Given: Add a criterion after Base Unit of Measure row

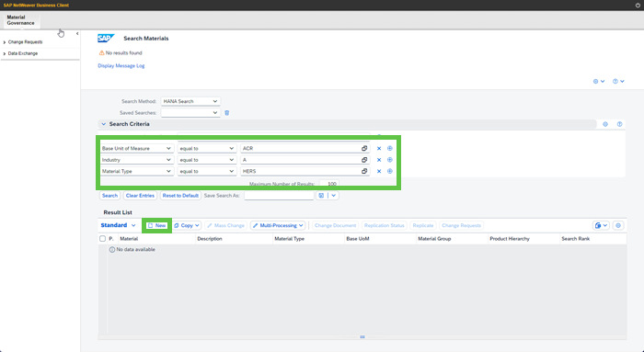Looking at the screenshot, I should click(390, 149).
